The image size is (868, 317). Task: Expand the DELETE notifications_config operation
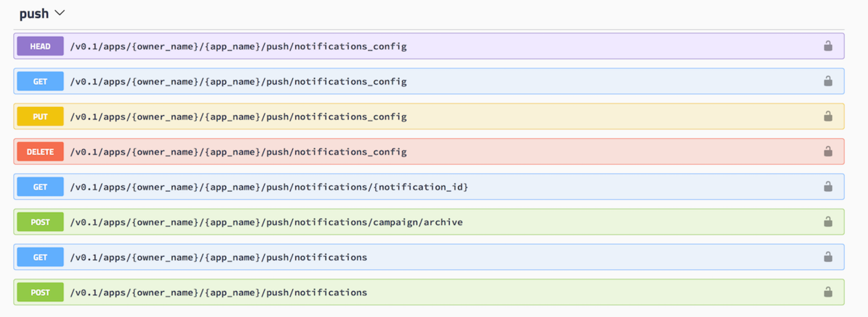coord(429,152)
